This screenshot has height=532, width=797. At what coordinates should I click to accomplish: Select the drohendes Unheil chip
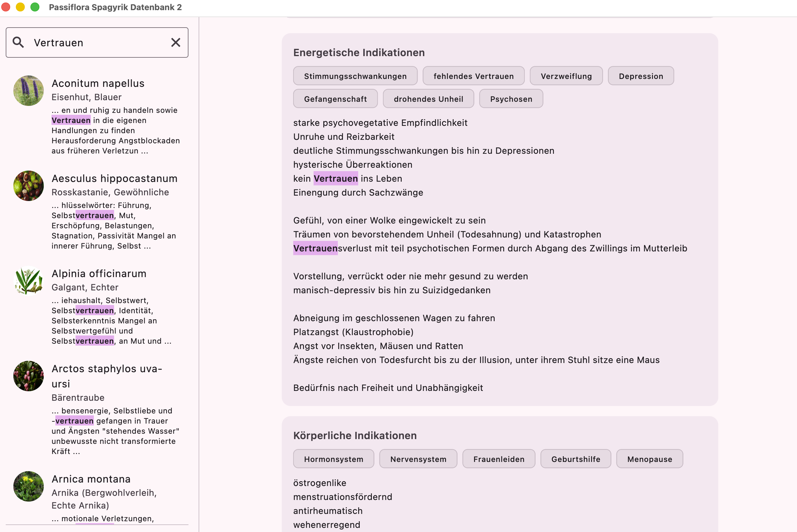click(x=428, y=99)
